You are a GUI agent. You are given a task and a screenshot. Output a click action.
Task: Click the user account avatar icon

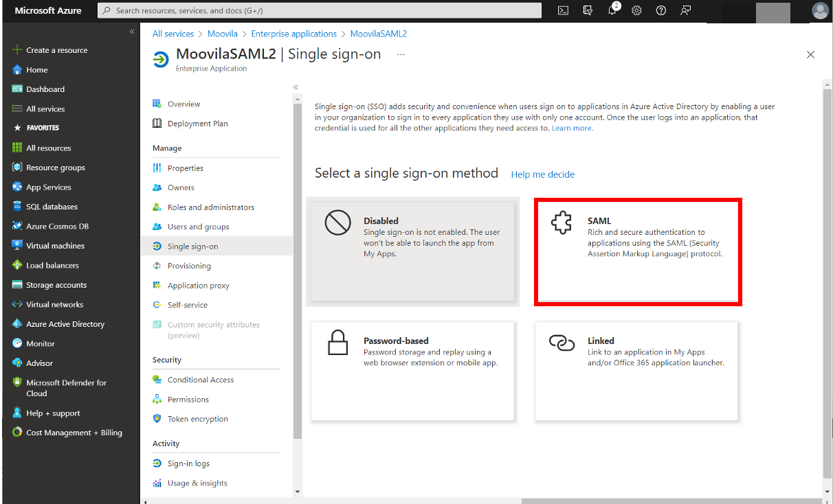coord(819,10)
